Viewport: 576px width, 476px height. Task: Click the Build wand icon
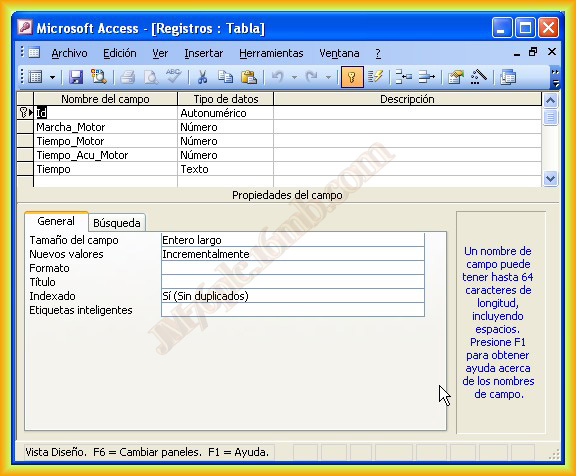pyautogui.click(x=479, y=77)
